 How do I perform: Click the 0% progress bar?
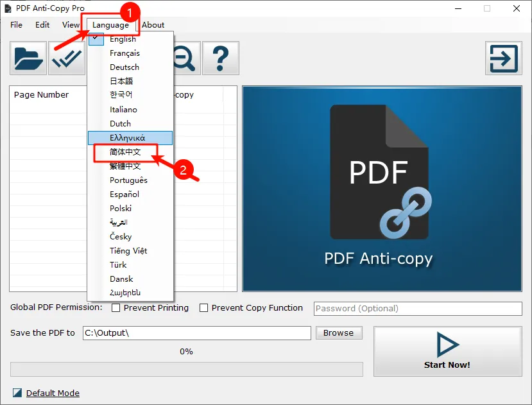click(x=187, y=369)
